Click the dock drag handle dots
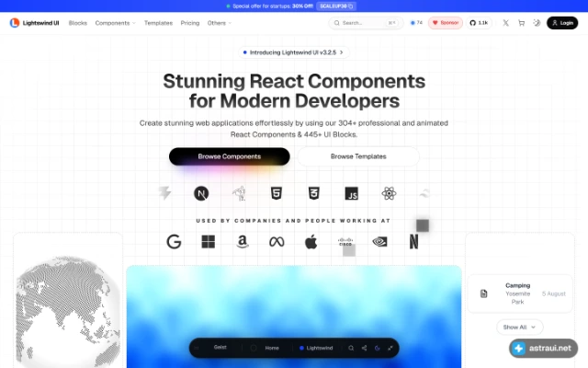Viewport: 588px width, 368px height. tap(196, 348)
